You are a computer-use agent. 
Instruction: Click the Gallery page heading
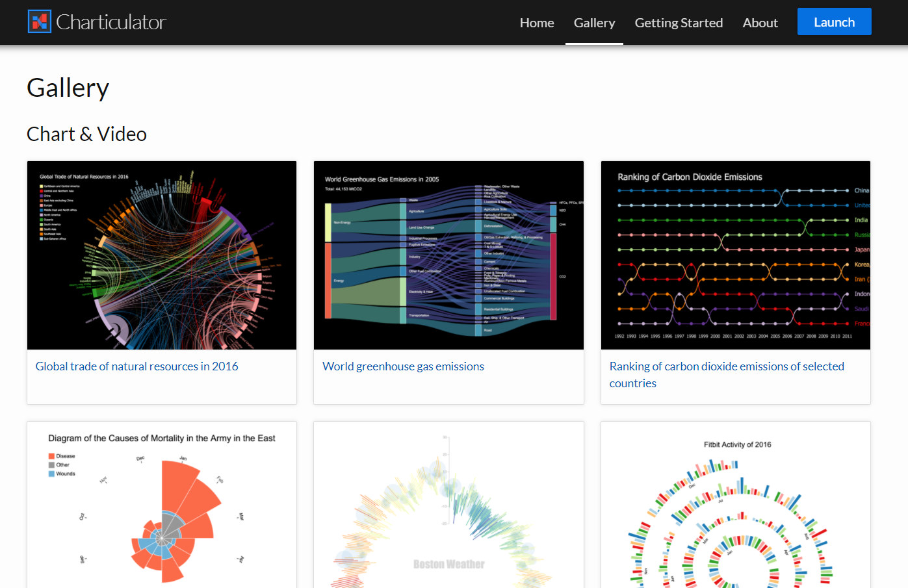[68, 88]
